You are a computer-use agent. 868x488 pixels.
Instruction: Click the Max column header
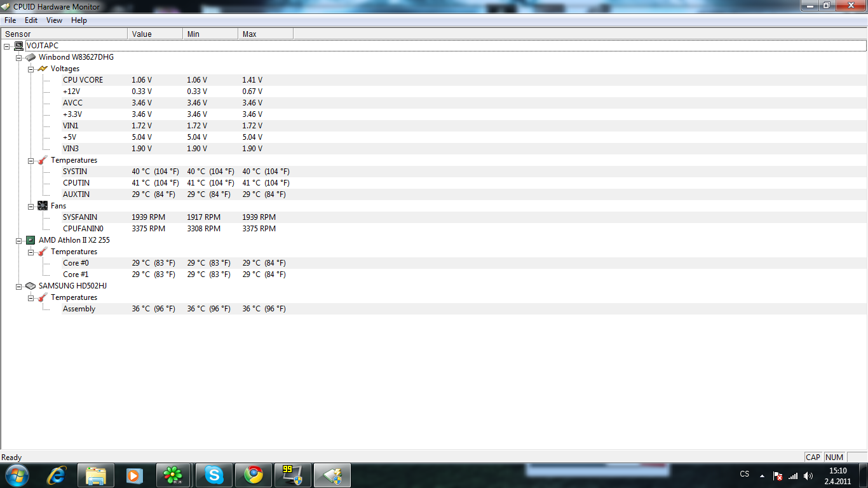(x=266, y=34)
